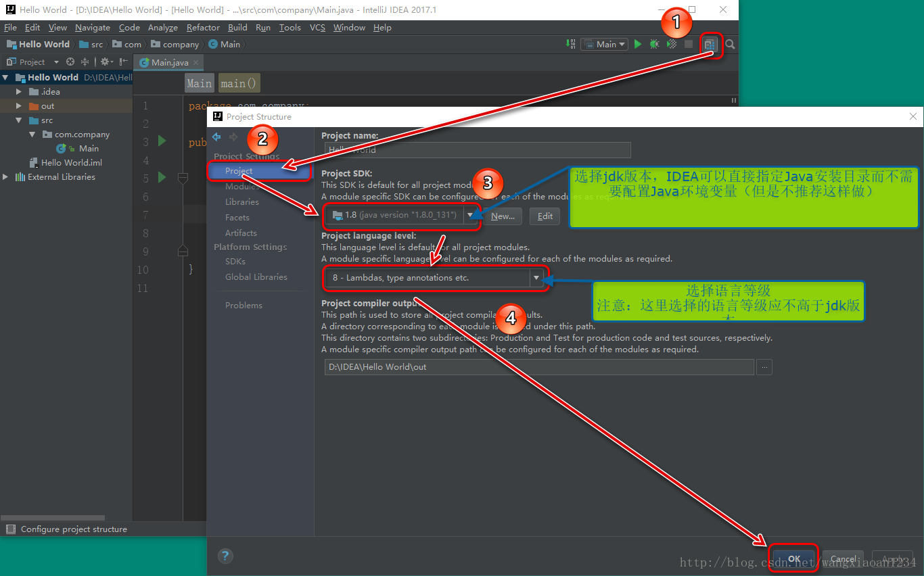The width and height of the screenshot is (924, 576).
Task: Open the Build menu
Action: click(x=237, y=28)
